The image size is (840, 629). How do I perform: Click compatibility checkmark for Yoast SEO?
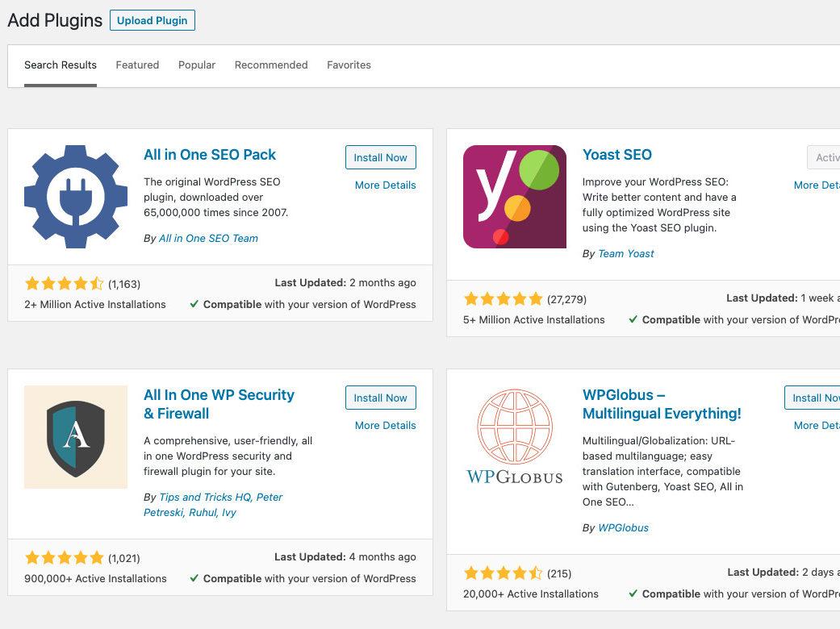pyautogui.click(x=633, y=319)
